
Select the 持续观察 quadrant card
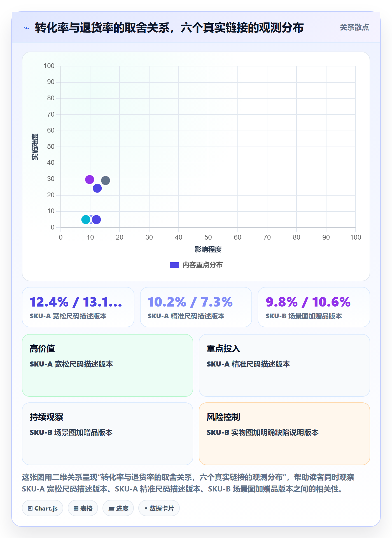click(x=108, y=434)
